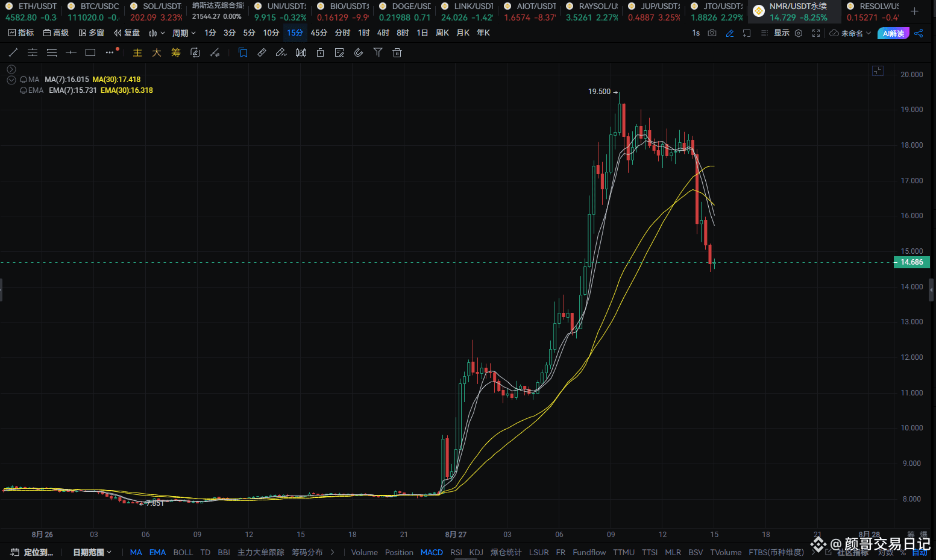Open the 周期 period dropdown
Viewport: 936px width, 560px height.
(183, 33)
